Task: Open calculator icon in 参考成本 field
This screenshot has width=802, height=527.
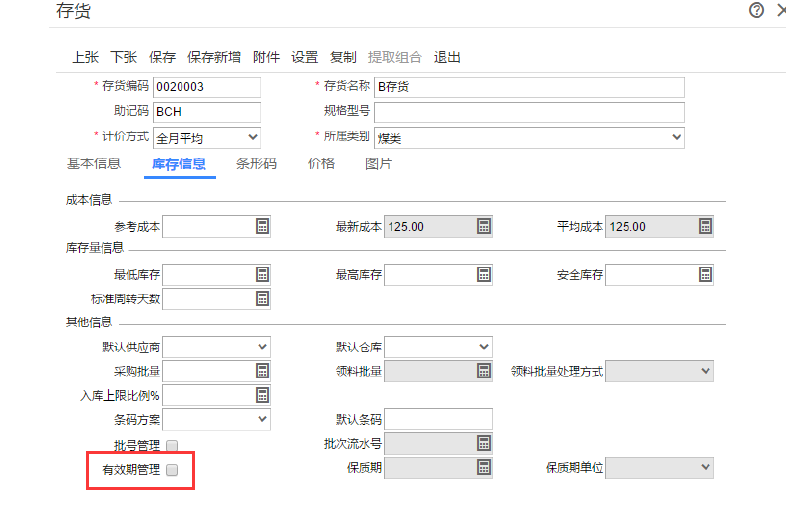Action: pos(262,226)
